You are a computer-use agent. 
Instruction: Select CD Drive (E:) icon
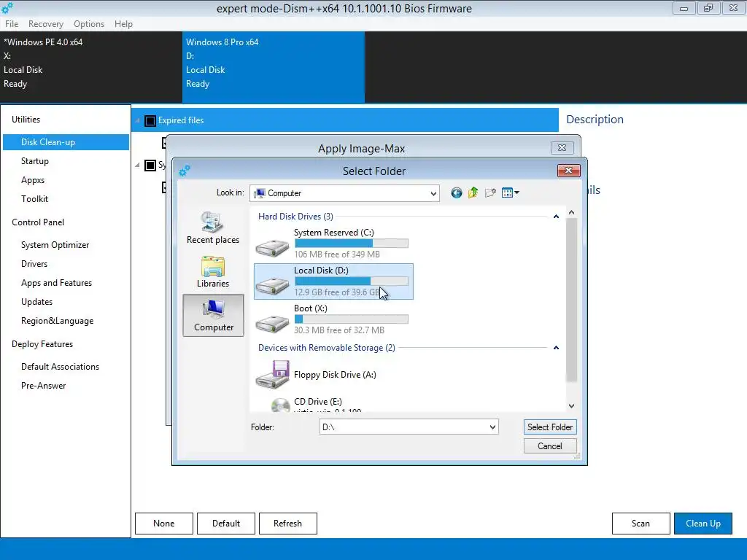click(x=280, y=405)
